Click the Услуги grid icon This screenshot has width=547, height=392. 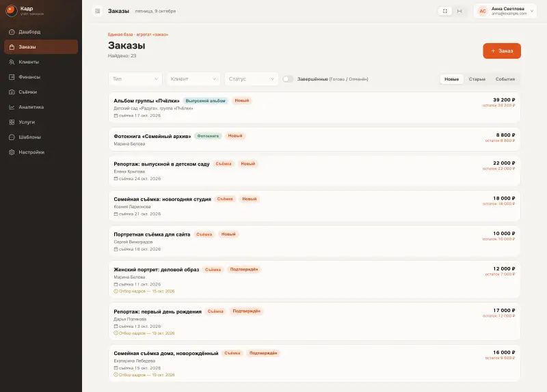[12, 122]
